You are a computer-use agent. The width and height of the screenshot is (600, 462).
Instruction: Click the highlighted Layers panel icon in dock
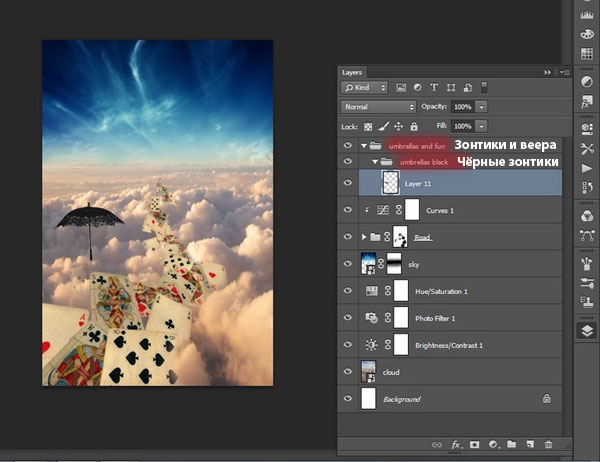587,331
